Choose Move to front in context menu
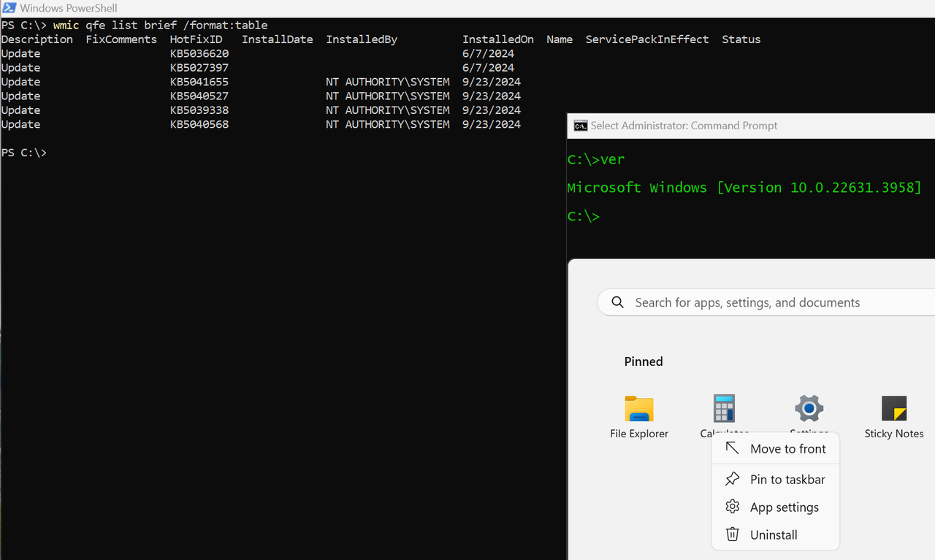Screen dimensions: 935x560 coord(776,448)
